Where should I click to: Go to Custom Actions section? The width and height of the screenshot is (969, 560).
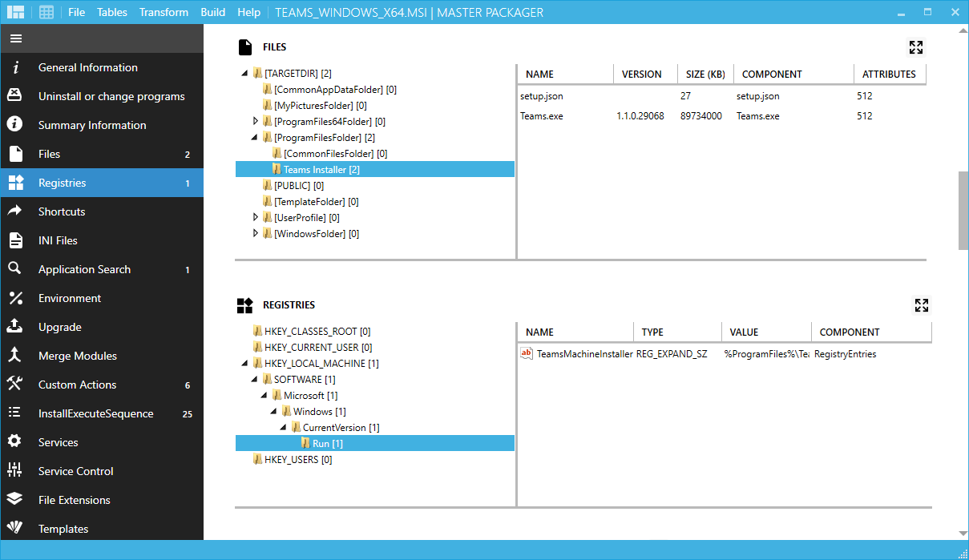[102, 385]
